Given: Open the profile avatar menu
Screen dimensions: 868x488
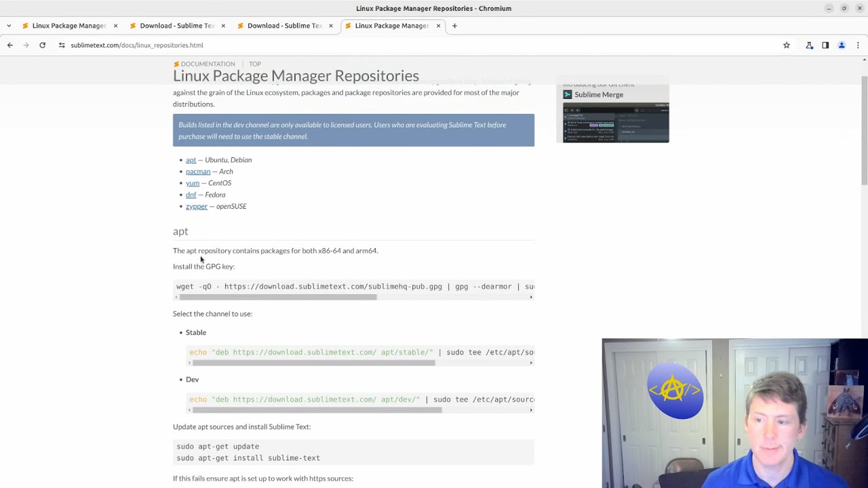Looking at the screenshot, I should coord(842,45).
